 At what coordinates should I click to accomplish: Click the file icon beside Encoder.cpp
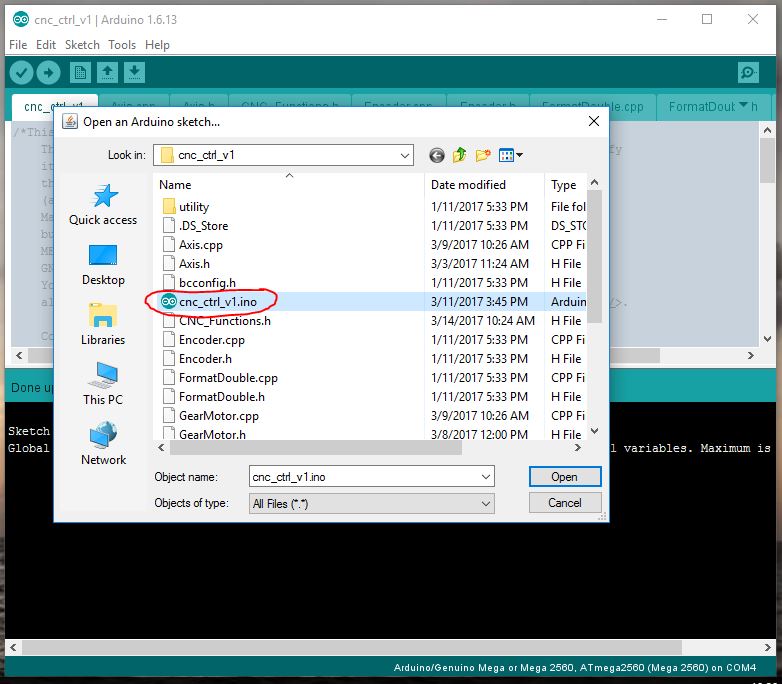[x=169, y=339]
